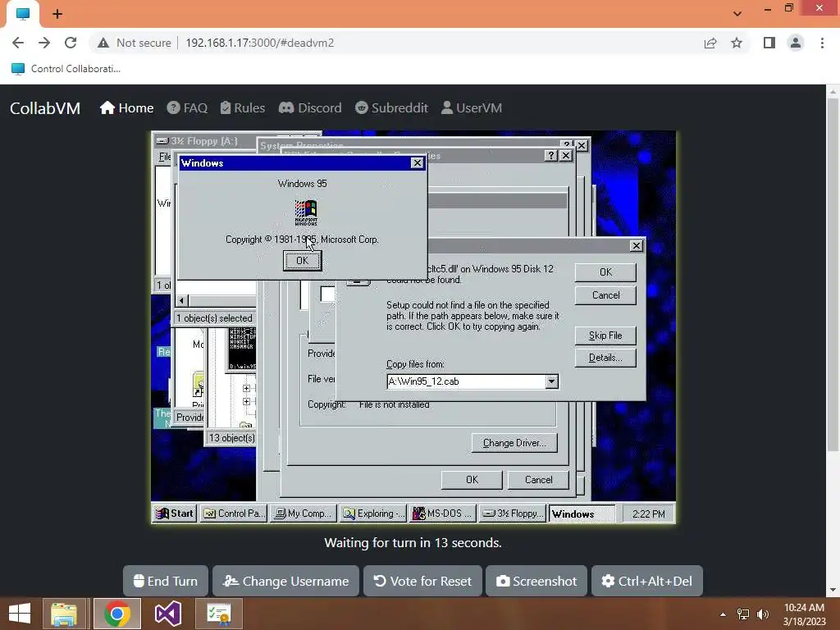The height and width of the screenshot is (630, 840).
Task: Open Visual Studio from host taskbar
Action: (168, 614)
